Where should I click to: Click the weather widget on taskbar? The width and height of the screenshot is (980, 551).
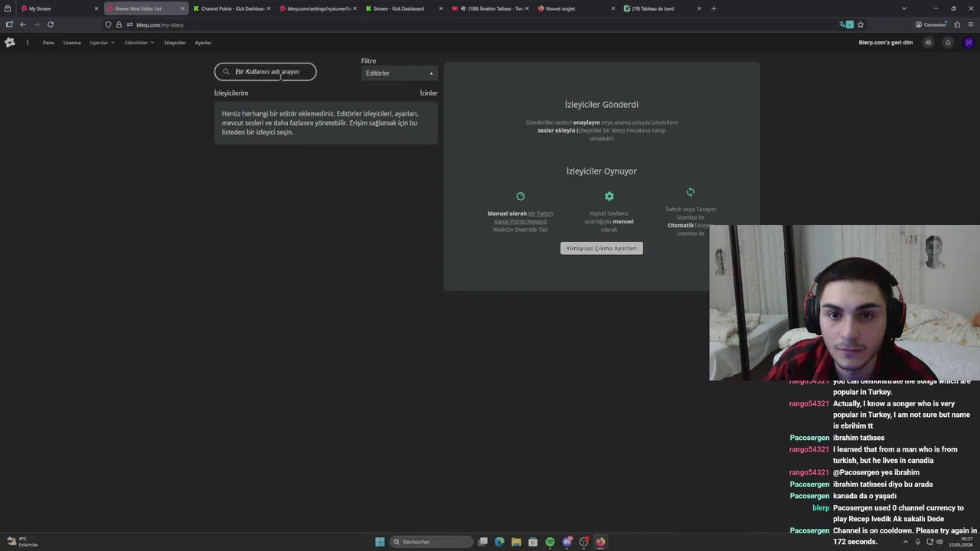[x=21, y=542]
